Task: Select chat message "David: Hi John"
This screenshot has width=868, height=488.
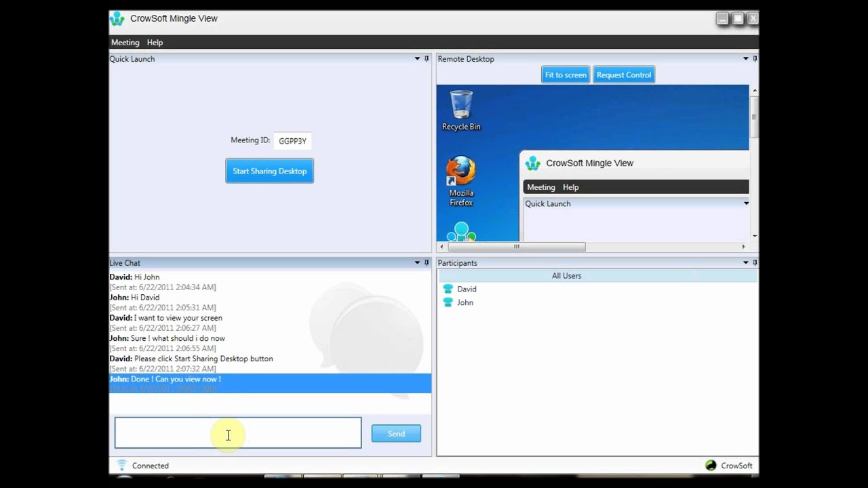Action: tap(134, 277)
